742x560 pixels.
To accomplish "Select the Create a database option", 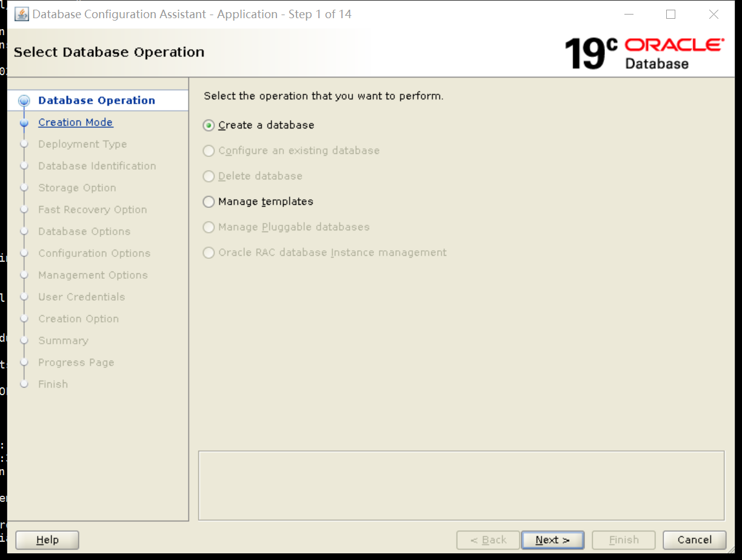I will [209, 125].
